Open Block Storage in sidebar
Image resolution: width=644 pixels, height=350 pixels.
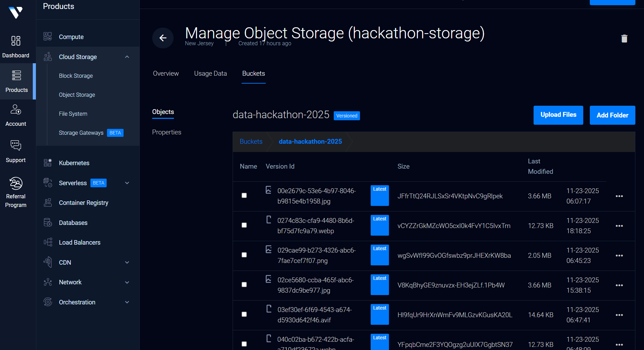(76, 76)
